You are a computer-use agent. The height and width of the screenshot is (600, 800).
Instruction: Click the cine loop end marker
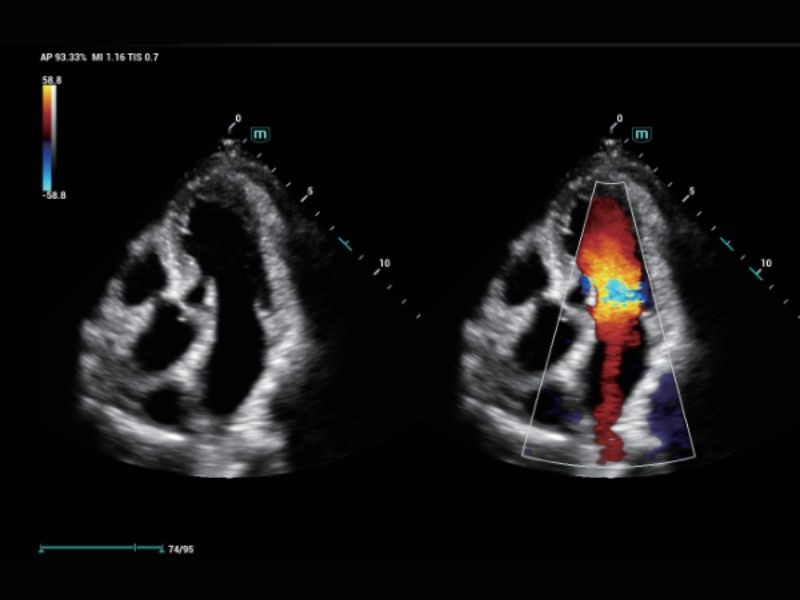[162, 548]
